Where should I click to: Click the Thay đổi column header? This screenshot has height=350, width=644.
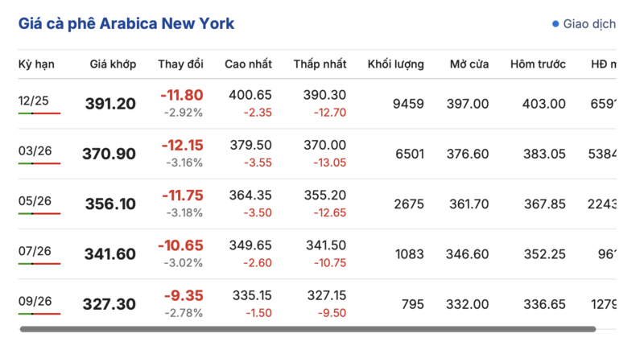point(180,64)
